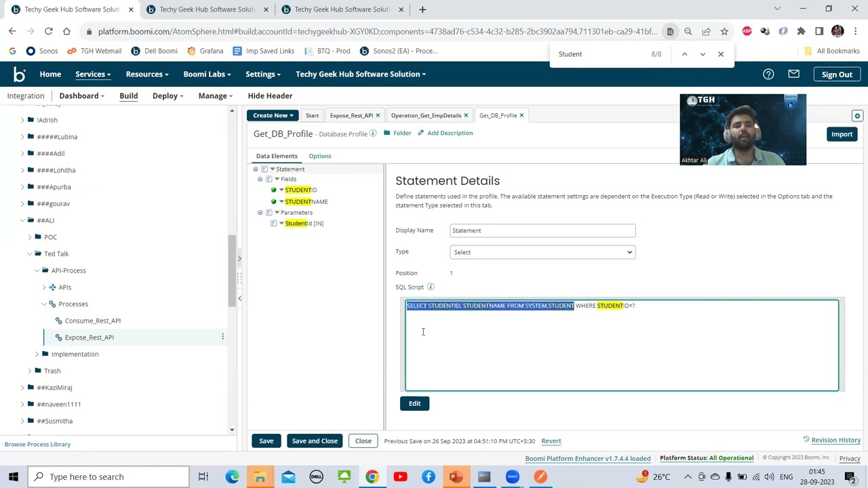
Task: Open Zoom app from the taskbar
Action: (x=512, y=476)
